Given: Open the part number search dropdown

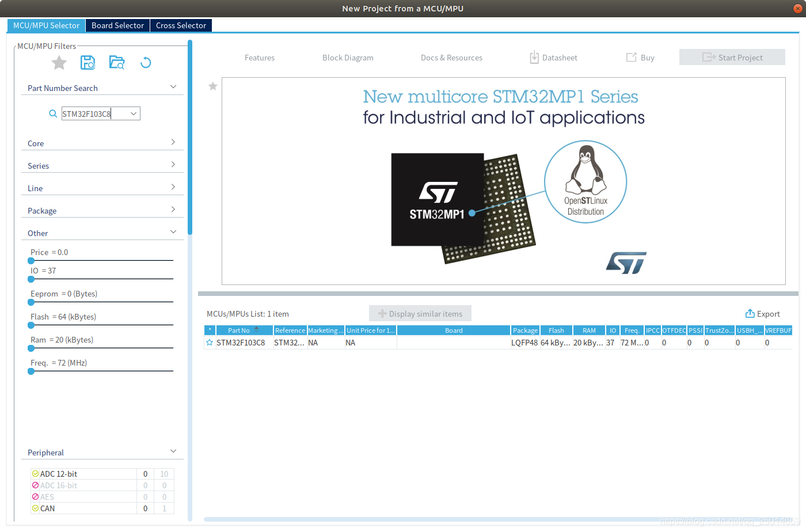Looking at the screenshot, I should pos(134,113).
